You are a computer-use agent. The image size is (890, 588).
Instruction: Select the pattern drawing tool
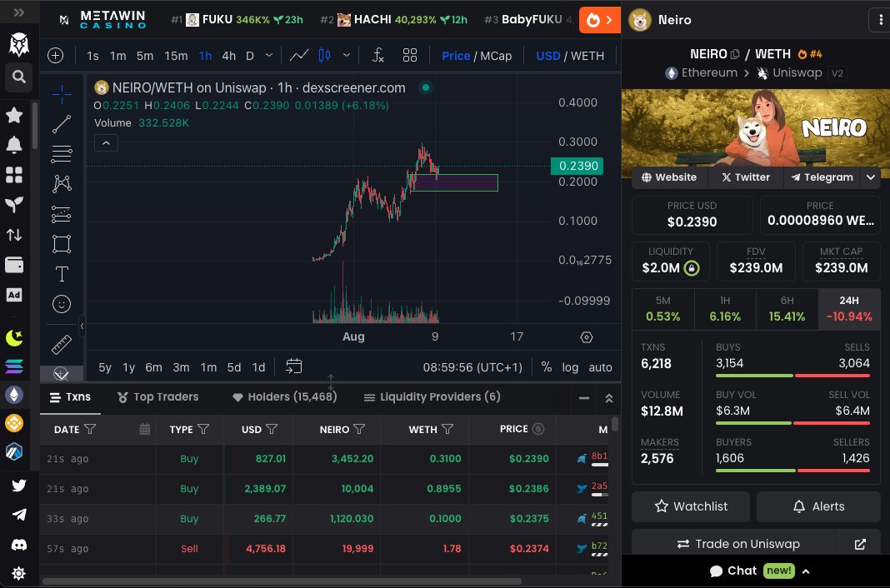[62, 184]
